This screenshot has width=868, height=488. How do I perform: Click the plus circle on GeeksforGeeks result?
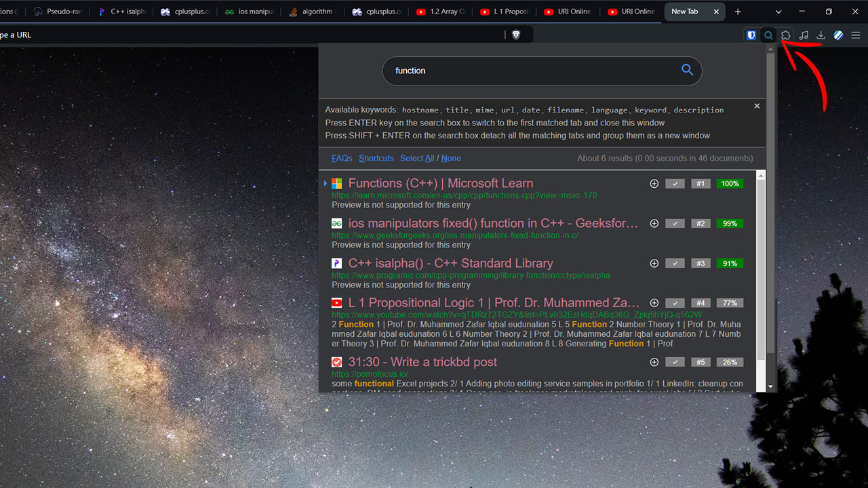[x=654, y=224]
